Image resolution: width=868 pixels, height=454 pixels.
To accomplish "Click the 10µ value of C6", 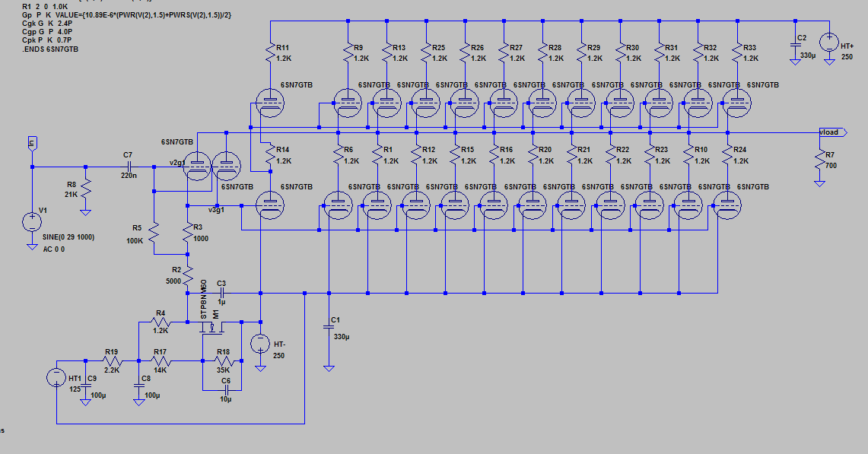I will click(226, 399).
